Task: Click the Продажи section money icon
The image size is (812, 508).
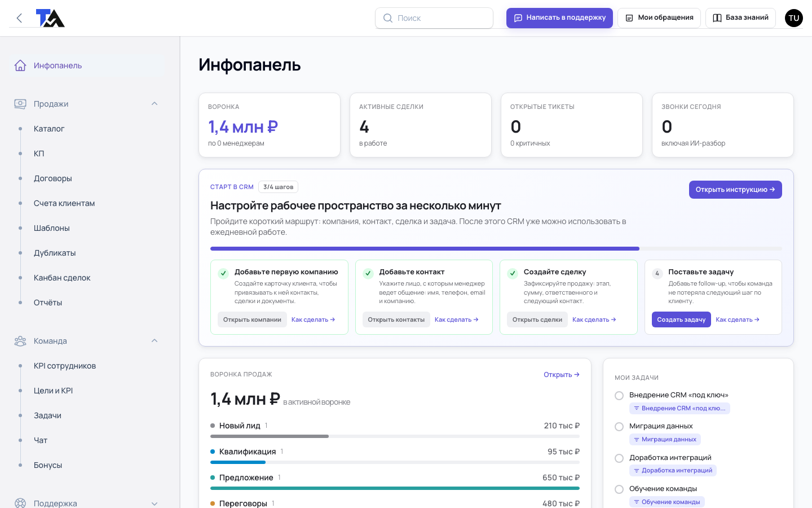Action: coord(20,104)
